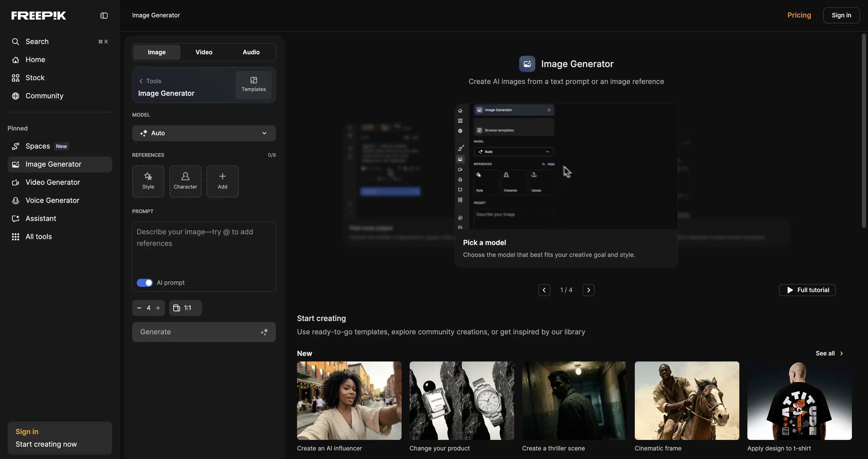868x459 pixels.
Task: Click the Pricing link
Action: point(799,15)
